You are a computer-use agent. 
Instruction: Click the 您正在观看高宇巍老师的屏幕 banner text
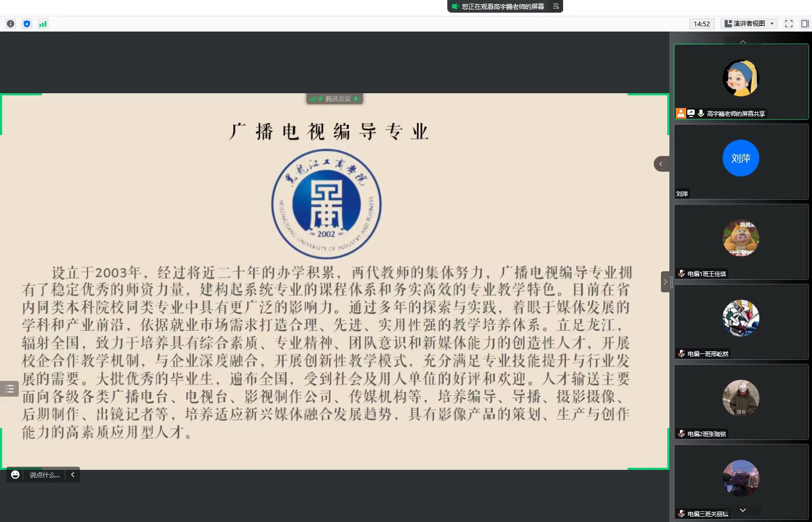(x=503, y=6)
